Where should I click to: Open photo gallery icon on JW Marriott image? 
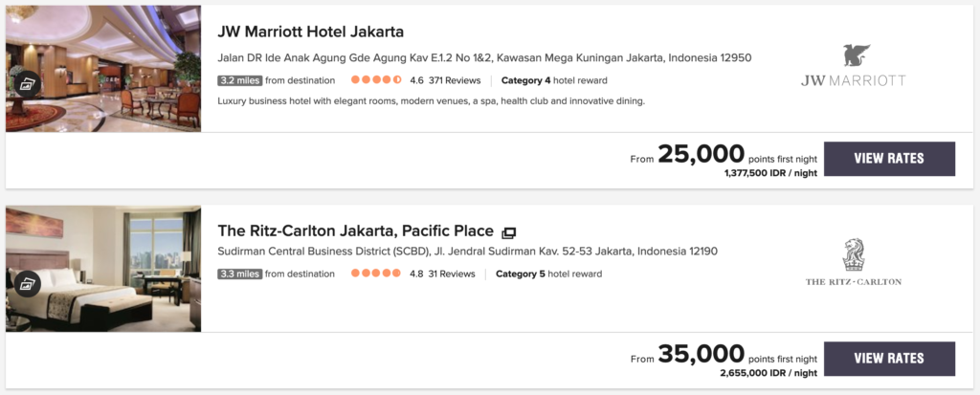[27, 83]
